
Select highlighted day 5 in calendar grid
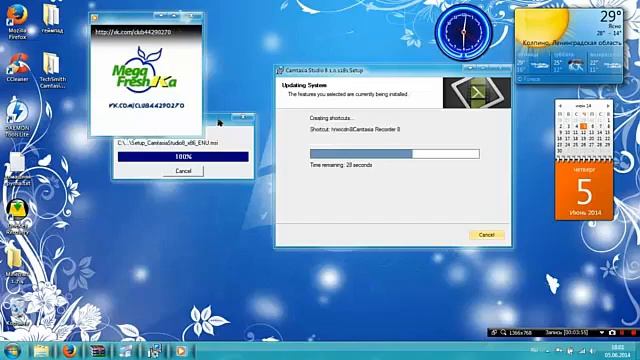click(584, 126)
